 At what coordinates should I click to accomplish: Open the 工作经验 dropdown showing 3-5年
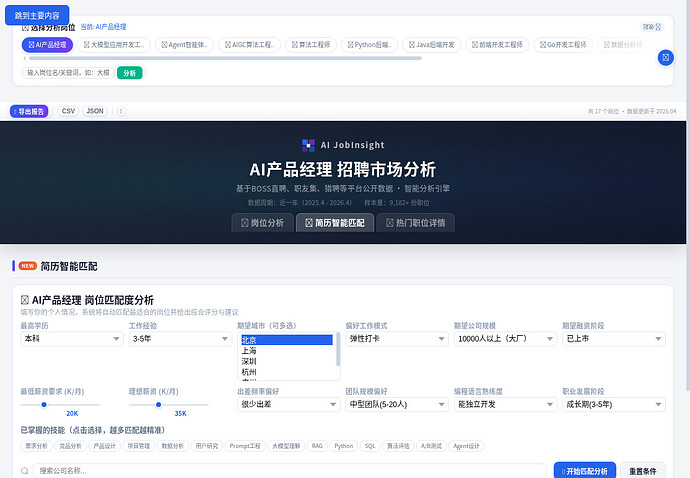coord(180,339)
